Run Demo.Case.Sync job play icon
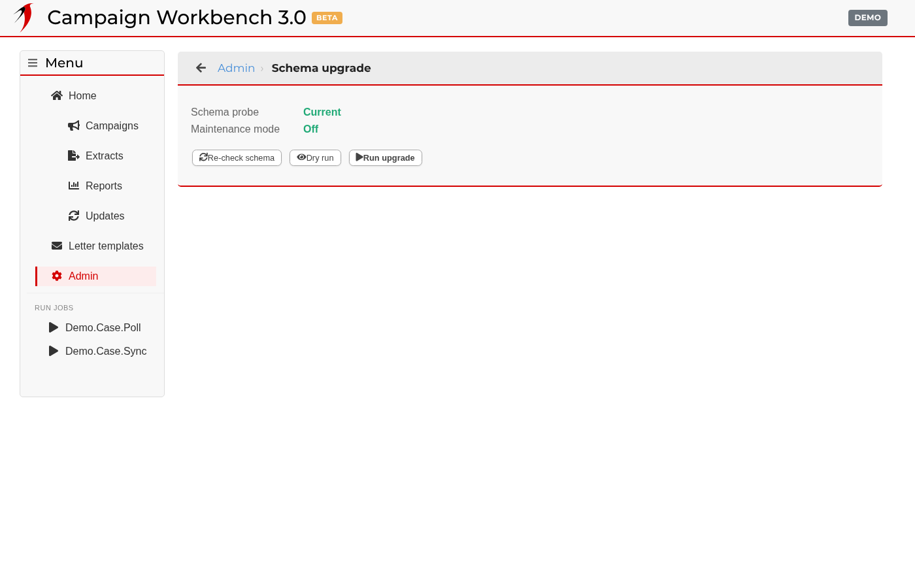Image resolution: width=915 pixels, height=588 pixels. coord(54,351)
